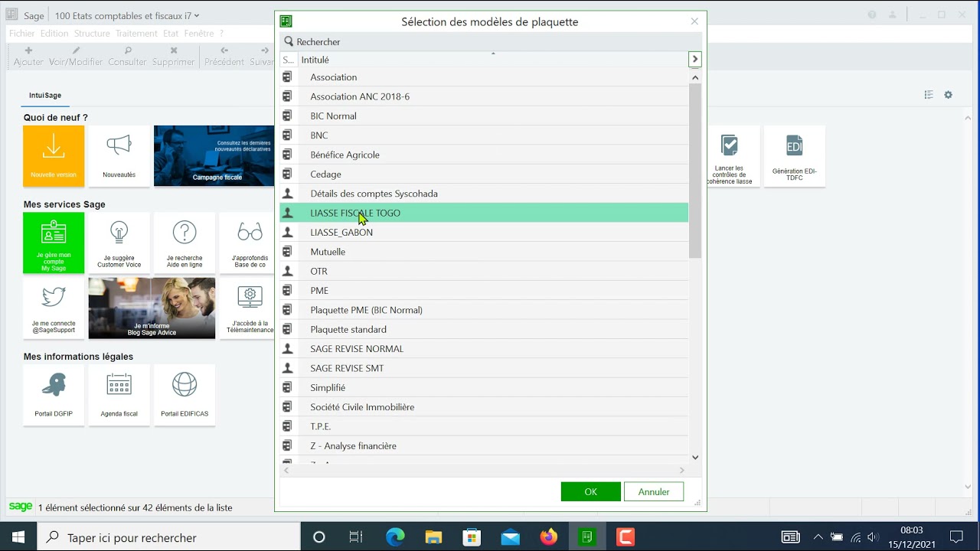Open the Nouveautés megaphone tile
The height and width of the screenshot is (551, 980).
[x=119, y=156]
